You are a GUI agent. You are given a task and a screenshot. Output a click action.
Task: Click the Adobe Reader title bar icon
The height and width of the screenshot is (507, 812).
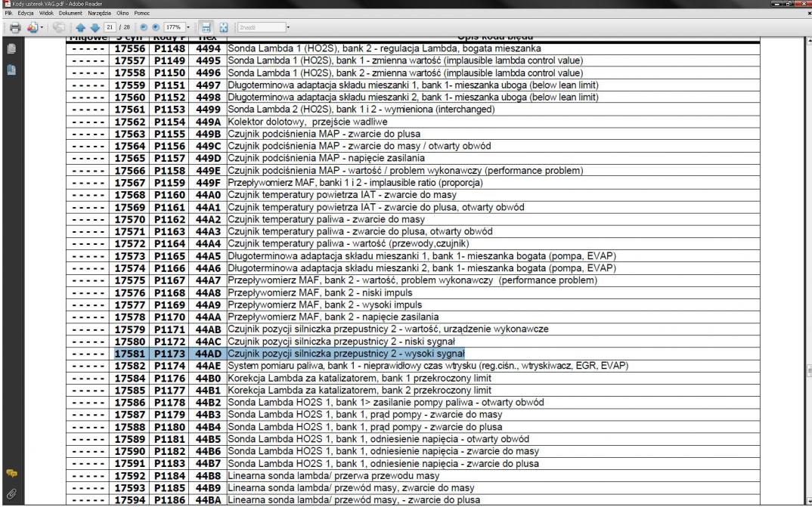pyautogui.click(x=7, y=4)
